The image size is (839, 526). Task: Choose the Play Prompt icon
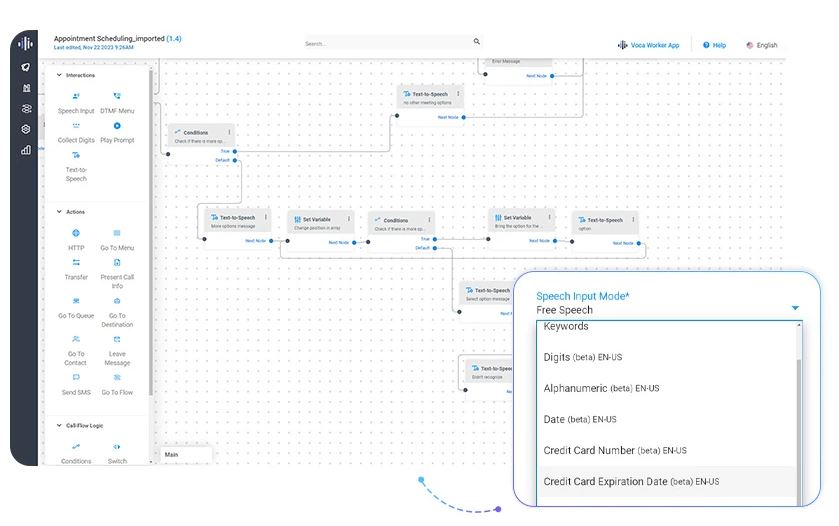[x=117, y=126]
